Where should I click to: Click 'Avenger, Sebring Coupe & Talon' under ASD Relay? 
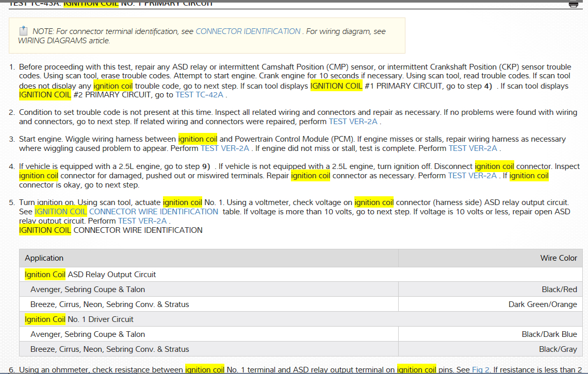88,290
